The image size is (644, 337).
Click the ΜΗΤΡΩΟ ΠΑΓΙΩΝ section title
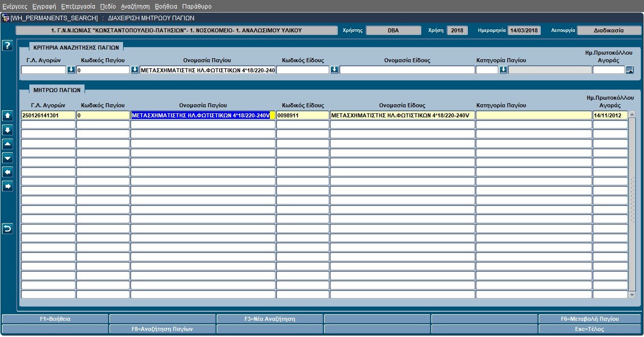pyautogui.click(x=57, y=90)
